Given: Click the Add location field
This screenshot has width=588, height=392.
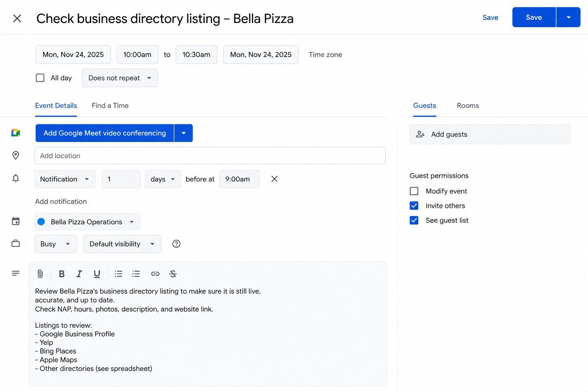Looking at the screenshot, I should tap(210, 156).
